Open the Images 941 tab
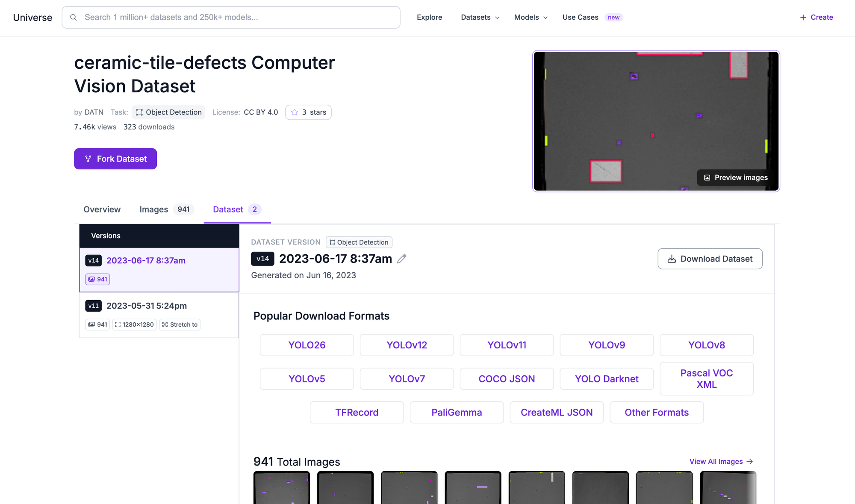 point(167,209)
